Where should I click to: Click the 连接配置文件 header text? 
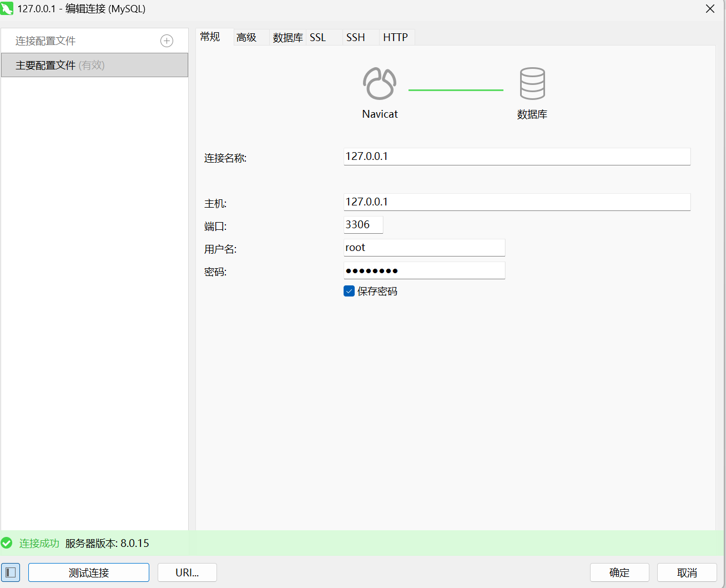[46, 41]
